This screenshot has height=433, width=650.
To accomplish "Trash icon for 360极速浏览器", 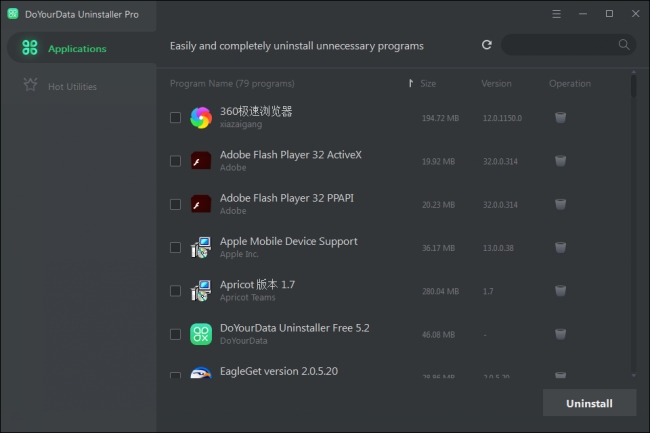I will (x=560, y=118).
